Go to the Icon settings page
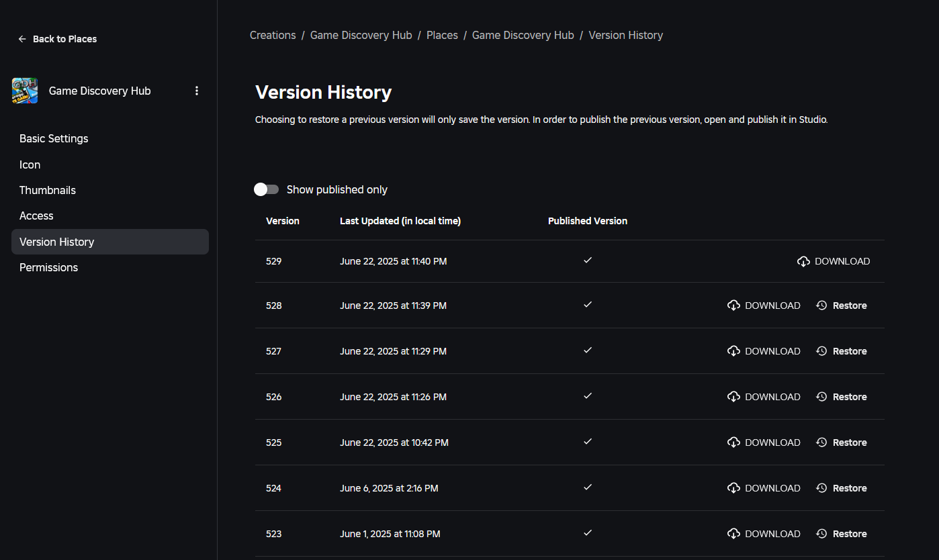 (110, 165)
